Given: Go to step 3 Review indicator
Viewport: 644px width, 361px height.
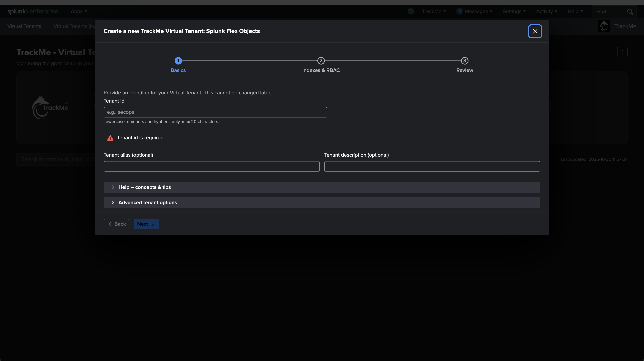Looking at the screenshot, I should [465, 61].
